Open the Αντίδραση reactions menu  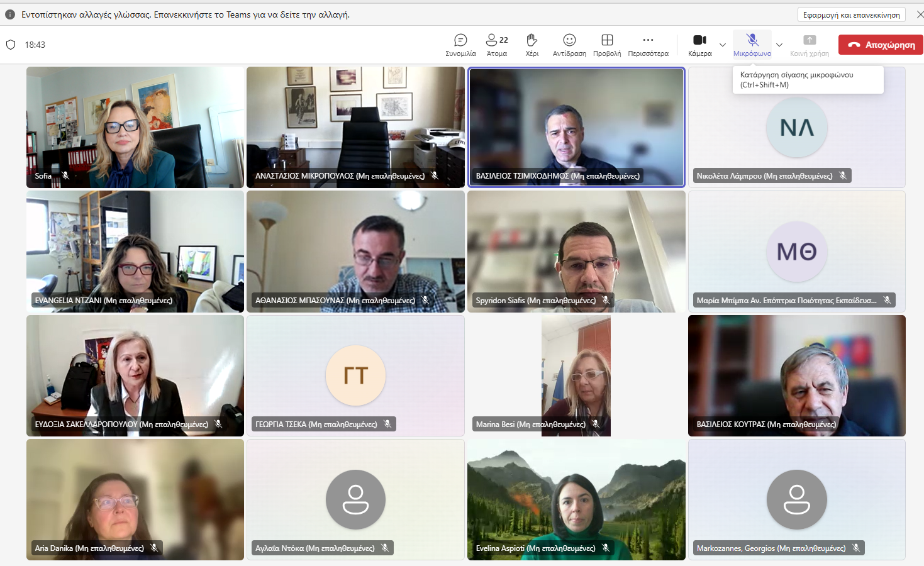pyautogui.click(x=569, y=45)
